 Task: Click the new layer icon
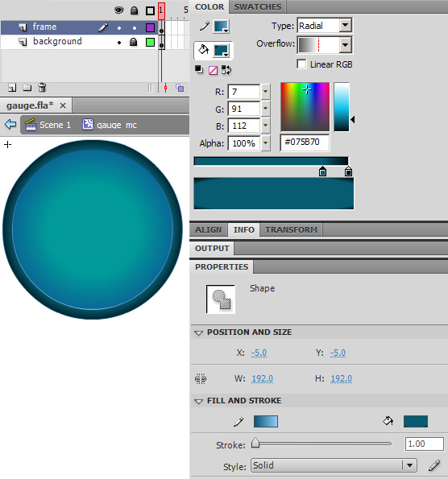(x=12, y=88)
